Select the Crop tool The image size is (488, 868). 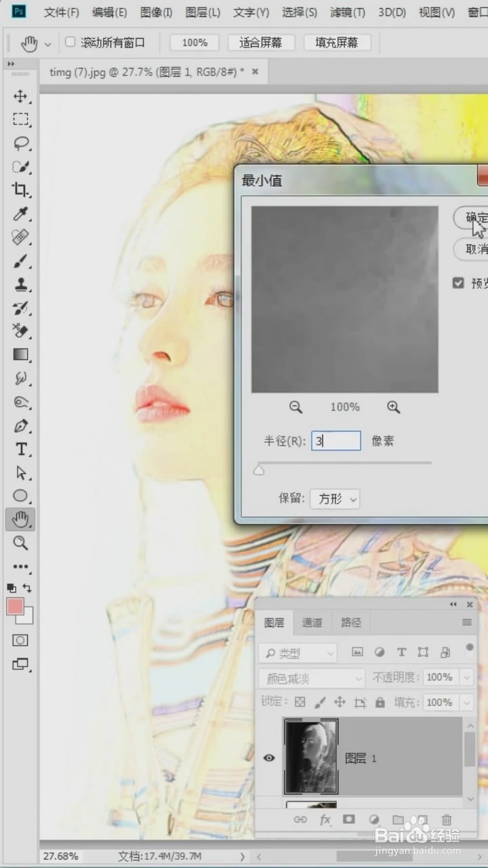[20, 190]
